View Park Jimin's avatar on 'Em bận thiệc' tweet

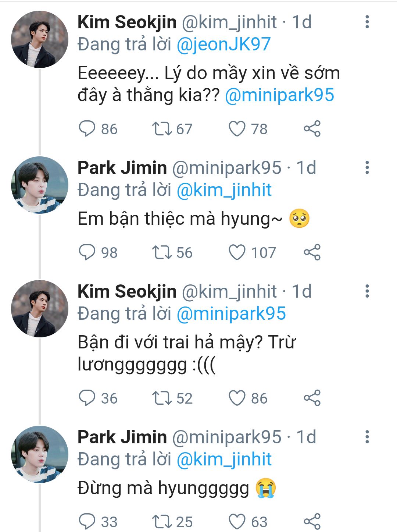(40, 185)
